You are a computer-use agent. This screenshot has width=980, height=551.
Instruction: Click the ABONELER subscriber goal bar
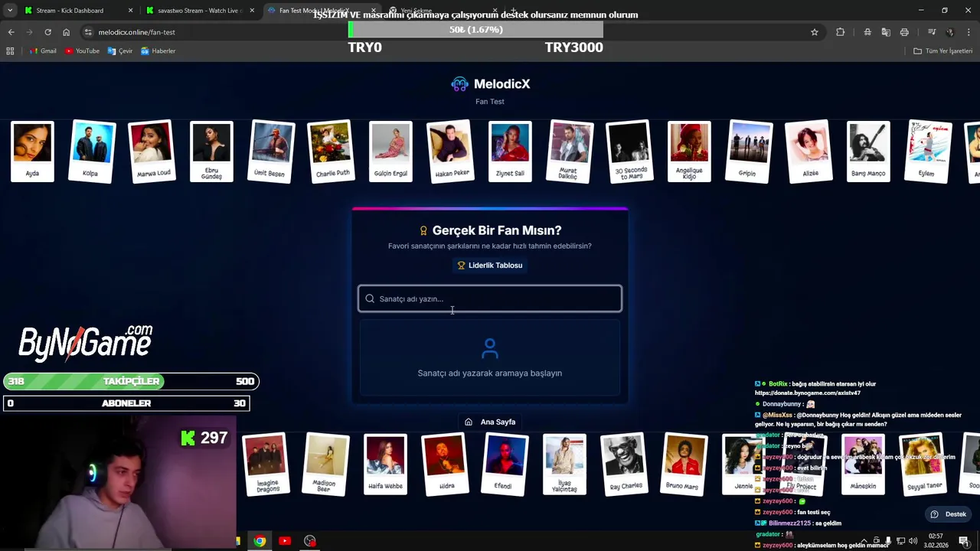coord(126,403)
